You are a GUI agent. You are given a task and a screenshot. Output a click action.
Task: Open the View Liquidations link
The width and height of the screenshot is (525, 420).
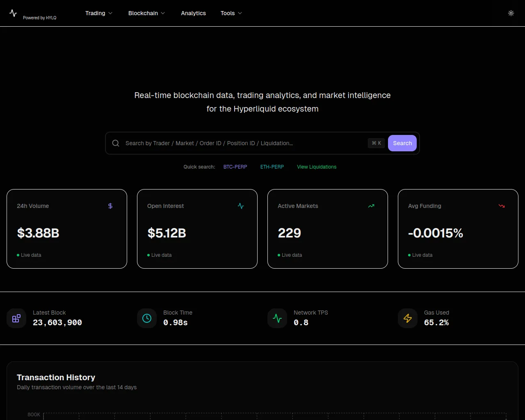(317, 167)
